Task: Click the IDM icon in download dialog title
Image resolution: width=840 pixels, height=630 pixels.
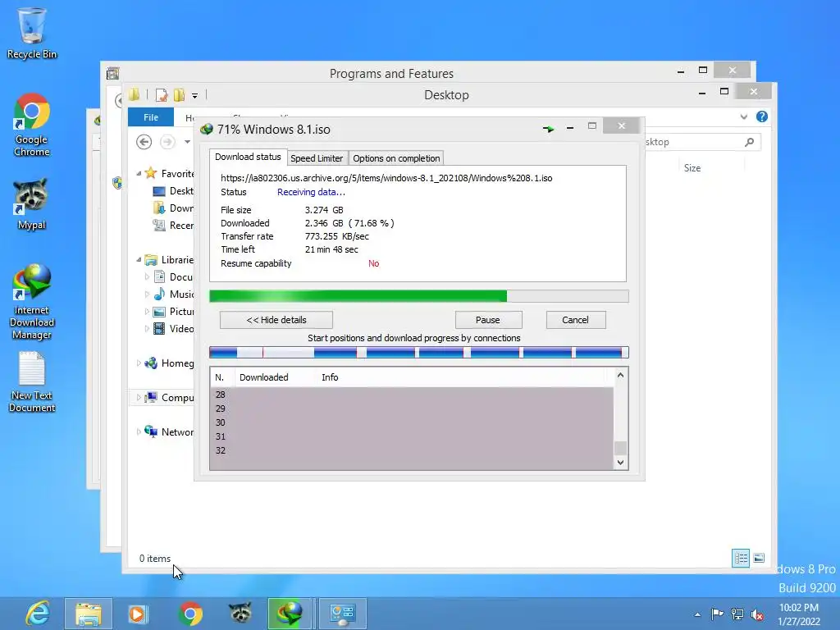Action: (206, 129)
